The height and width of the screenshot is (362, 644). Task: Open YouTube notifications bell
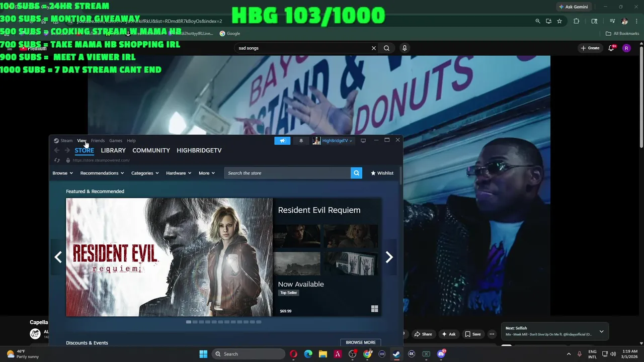611,48
